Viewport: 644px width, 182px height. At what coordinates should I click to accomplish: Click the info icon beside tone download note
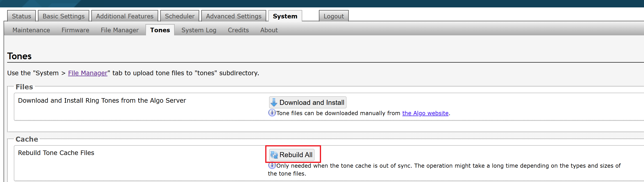point(272,113)
